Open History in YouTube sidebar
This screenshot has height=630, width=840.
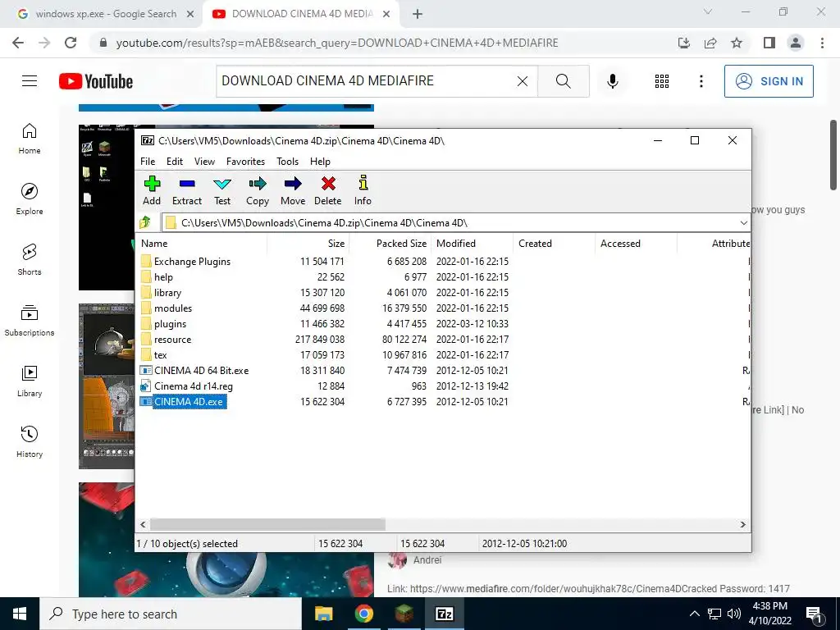[30, 441]
